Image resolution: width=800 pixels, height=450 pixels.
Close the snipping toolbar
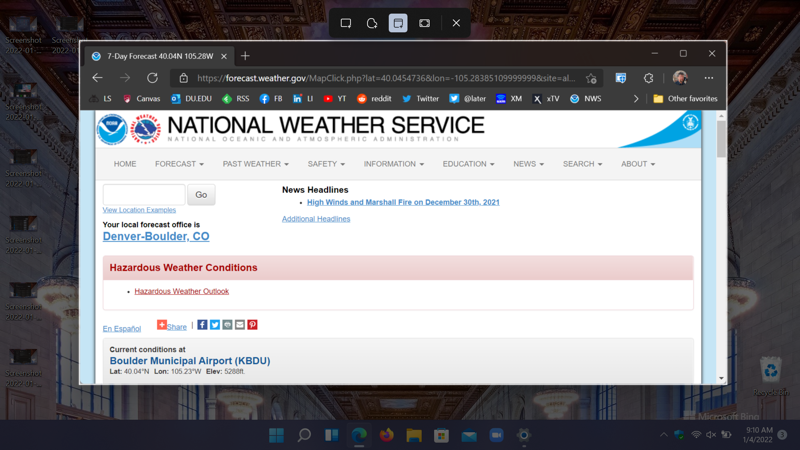click(x=456, y=23)
